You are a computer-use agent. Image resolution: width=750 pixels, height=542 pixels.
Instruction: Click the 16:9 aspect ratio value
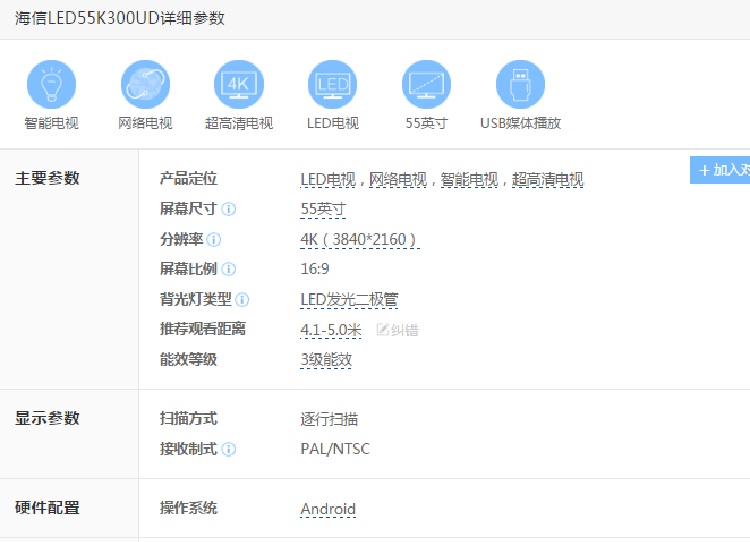(x=315, y=269)
